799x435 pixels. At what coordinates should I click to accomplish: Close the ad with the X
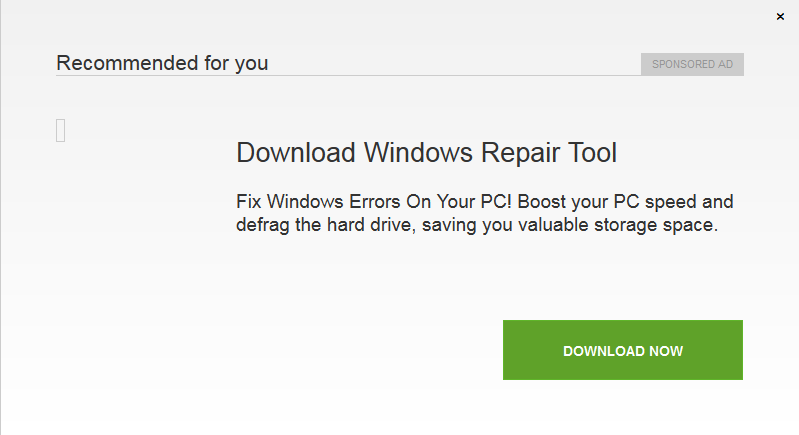click(x=780, y=17)
